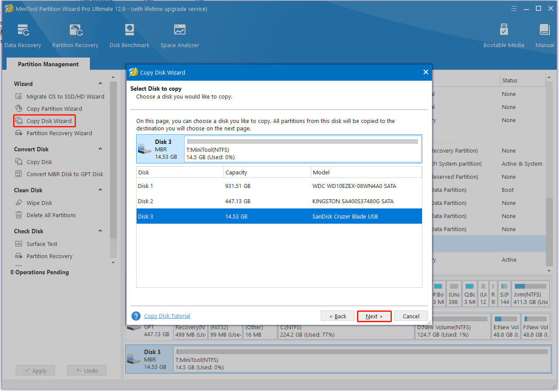Cancel the Copy Disk Wizard
This screenshot has height=392, width=559.
pos(411,316)
